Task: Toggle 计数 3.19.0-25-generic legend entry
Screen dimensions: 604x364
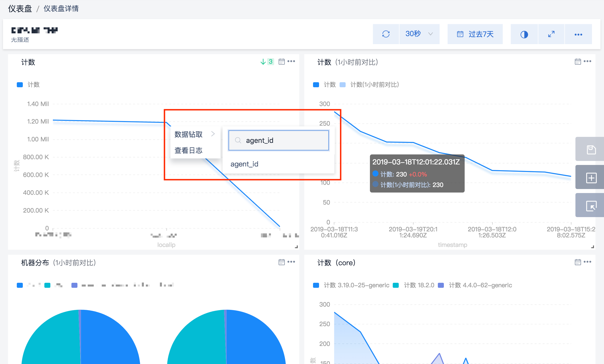Action: [351, 285]
